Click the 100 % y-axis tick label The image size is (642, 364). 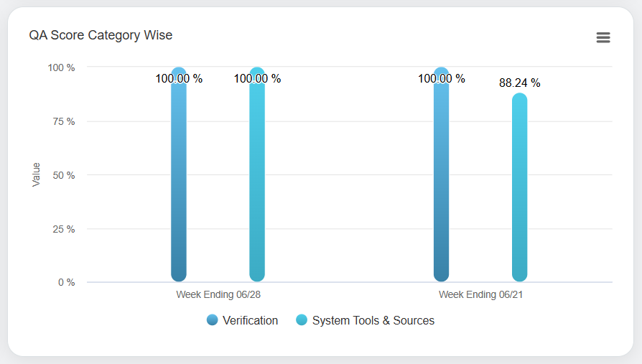pyautogui.click(x=61, y=67)
